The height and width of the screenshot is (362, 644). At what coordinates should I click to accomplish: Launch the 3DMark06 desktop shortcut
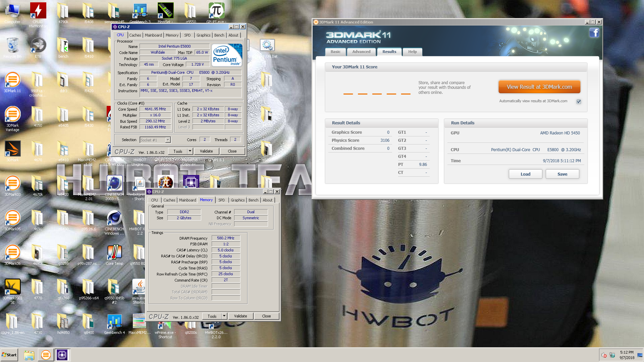coord(12,255)
